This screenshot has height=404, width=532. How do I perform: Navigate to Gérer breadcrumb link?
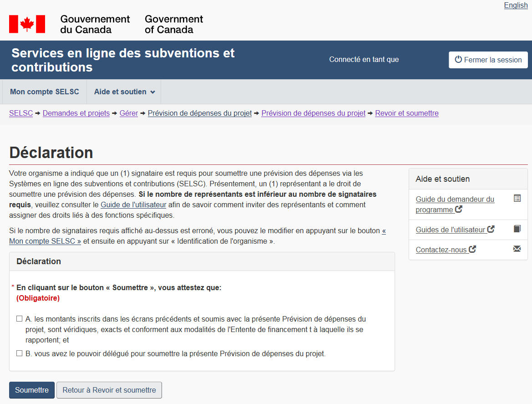coord(129,113)
